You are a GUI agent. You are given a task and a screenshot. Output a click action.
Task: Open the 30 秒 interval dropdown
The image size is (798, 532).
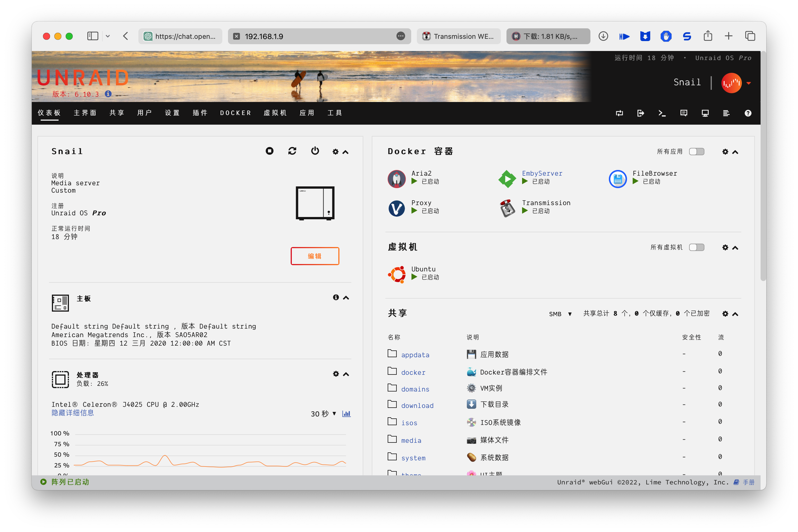323,414
